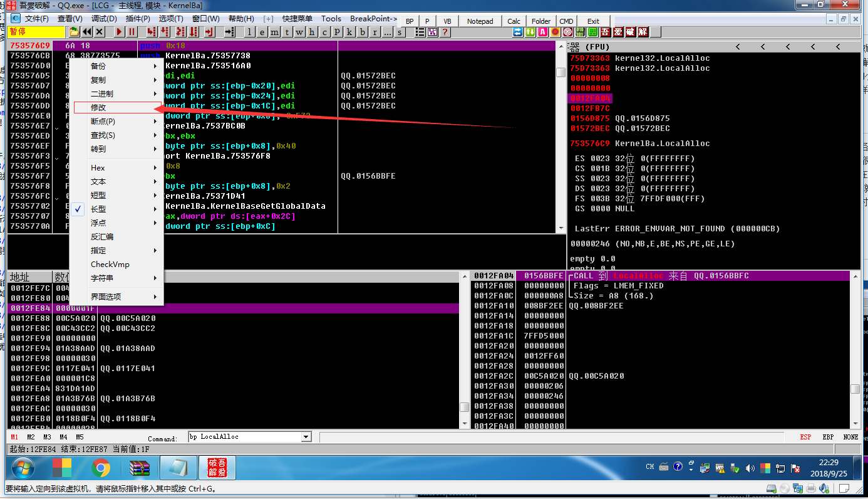Open Threads window with the 't' button
868x499 pixels.
click(287, 32)
